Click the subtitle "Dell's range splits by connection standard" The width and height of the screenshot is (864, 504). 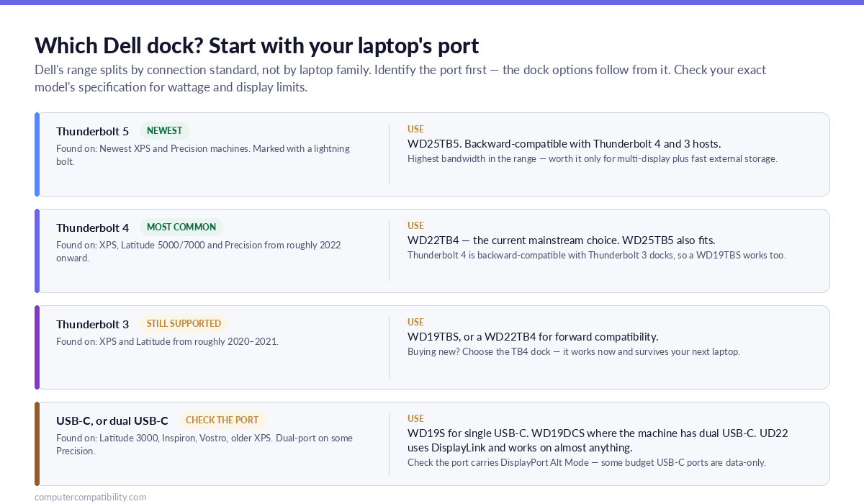(x=400, y=78)
